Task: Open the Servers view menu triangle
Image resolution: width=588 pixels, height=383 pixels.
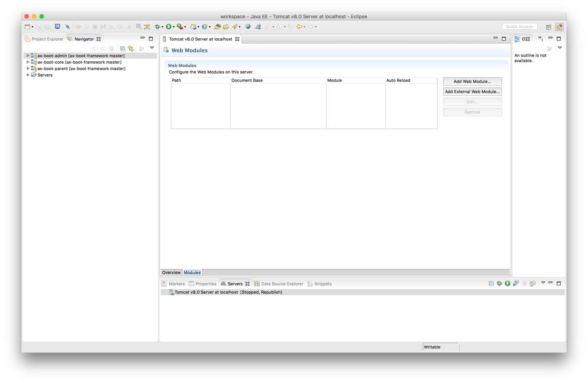Action: (543, 283)
